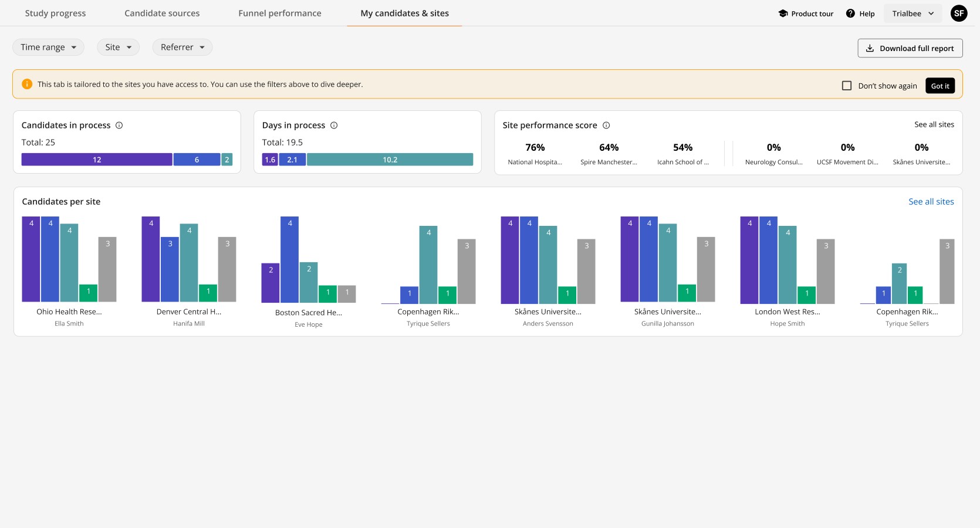Screen dimensions: 980x528
Task: Open the SF user avatar menu
Action: click(959, 13)
